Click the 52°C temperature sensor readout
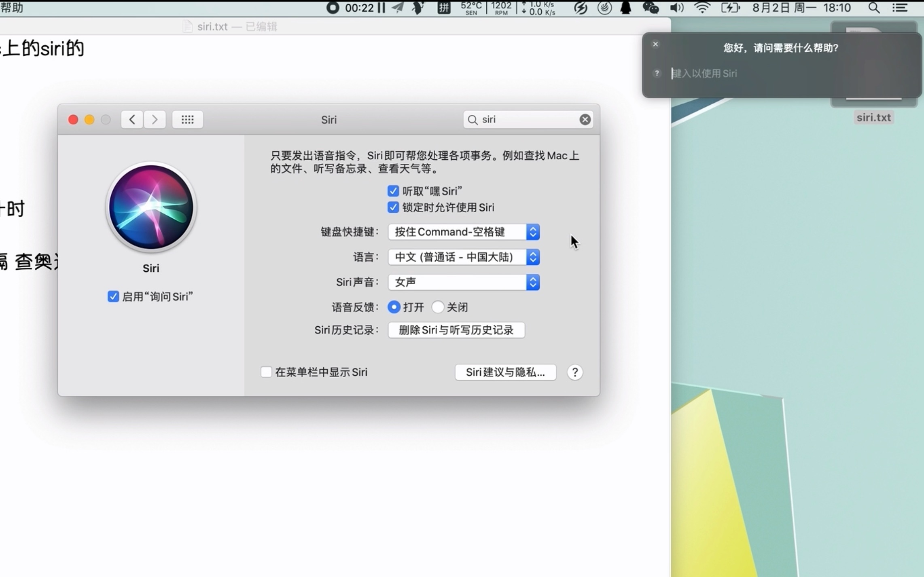 pyautogui.click(x=471, y=8)
